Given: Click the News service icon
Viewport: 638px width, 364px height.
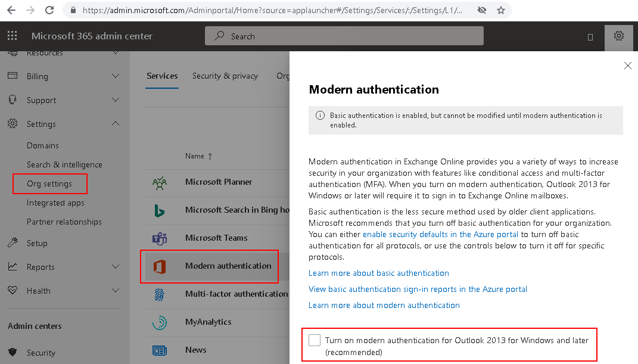Looking at the screenshot, I should 160,350.
